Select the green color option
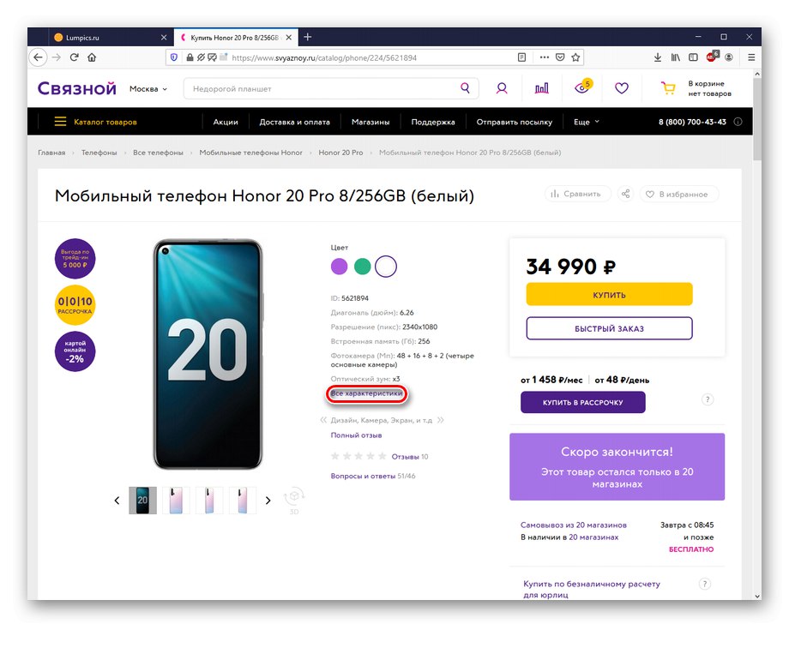 point(363,266)
